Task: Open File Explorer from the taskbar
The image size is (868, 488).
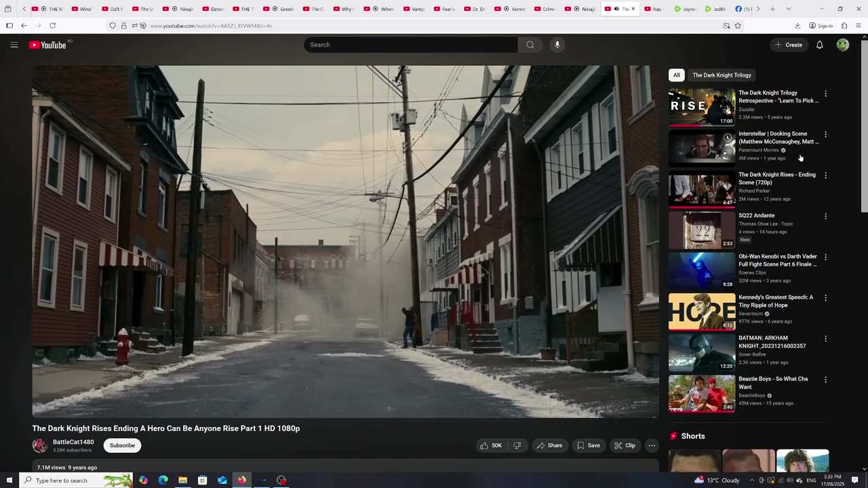Action: click(x=182, y=480)
